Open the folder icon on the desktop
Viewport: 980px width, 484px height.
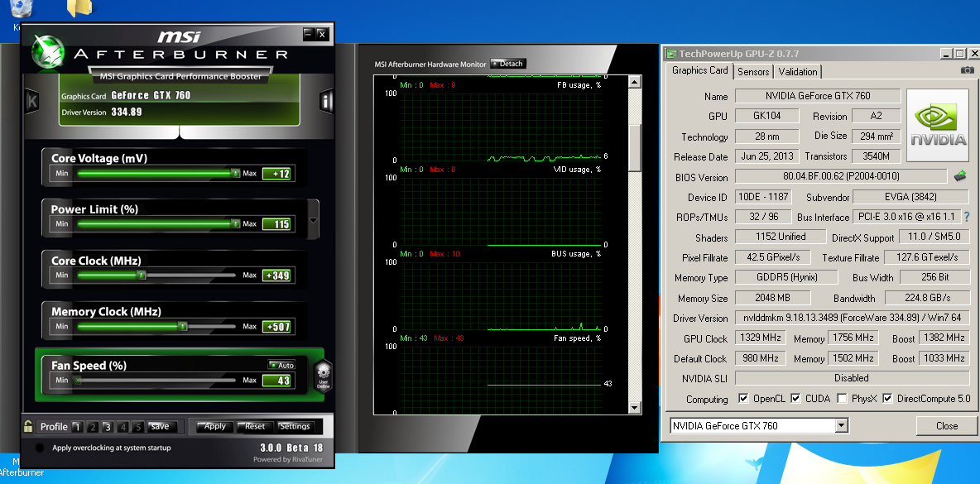point(79,8)
